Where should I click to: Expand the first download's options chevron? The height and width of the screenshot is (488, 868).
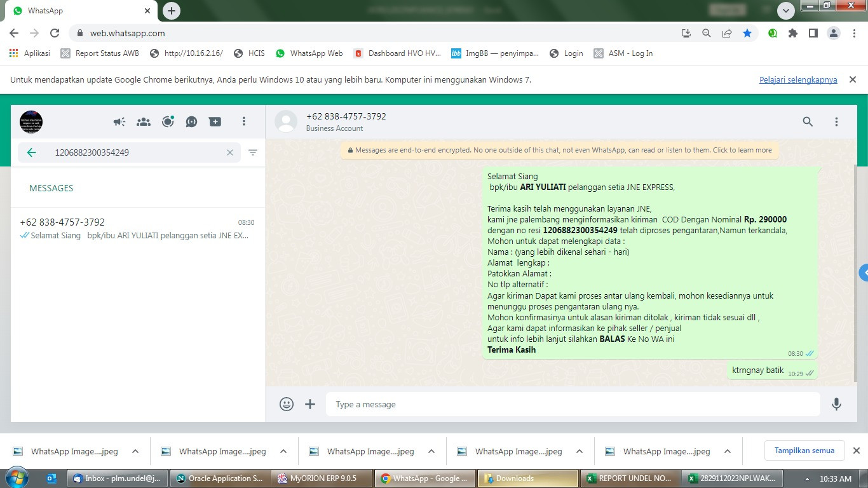[x=135, y=452]
